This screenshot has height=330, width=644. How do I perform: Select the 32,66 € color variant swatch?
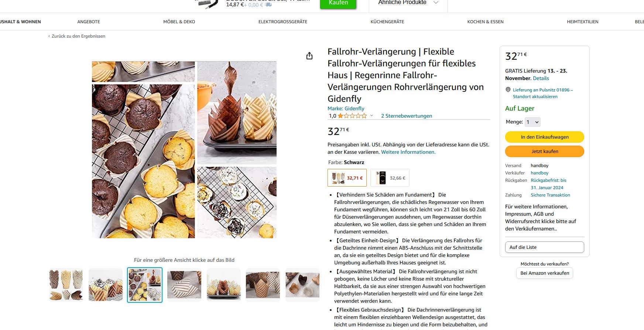click(x=390, y=178)
